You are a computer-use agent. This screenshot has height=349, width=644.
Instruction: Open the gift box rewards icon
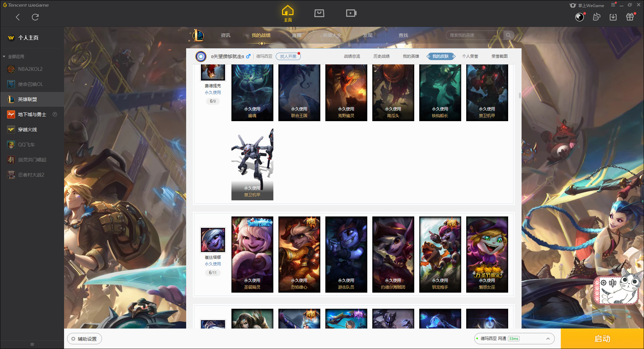tap(630, 17)
